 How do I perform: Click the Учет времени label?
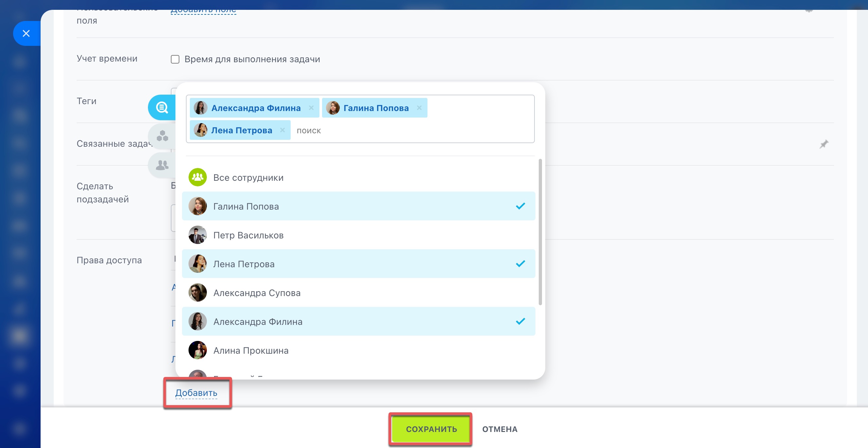[107, 59]
